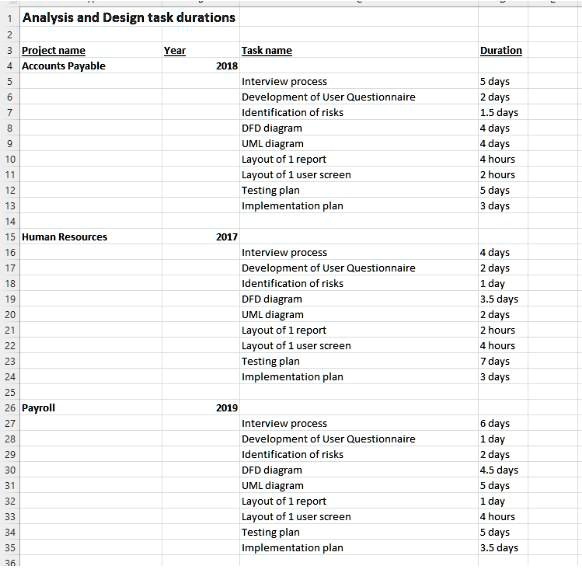This screenshot has height=571, width=582.
Task: Select the '4.5 days' DFD diagram duration
Action: (x=503, y=470)
